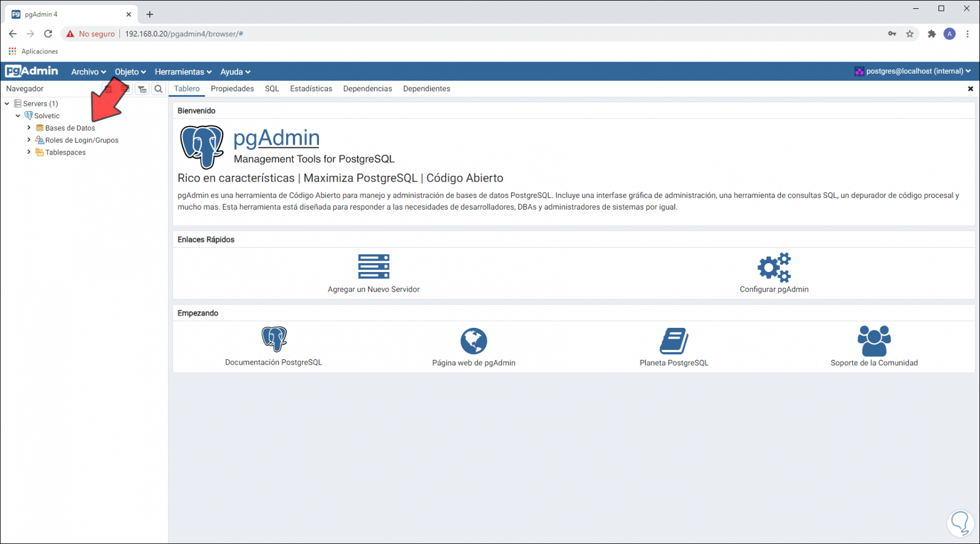
Task: Open the Chrome profile avatar
Action: point(950,34)
